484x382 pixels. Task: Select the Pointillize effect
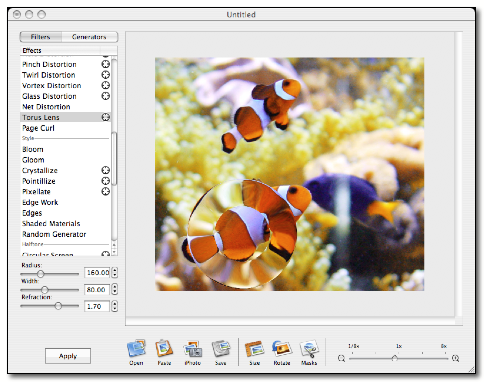click(39, 181)
